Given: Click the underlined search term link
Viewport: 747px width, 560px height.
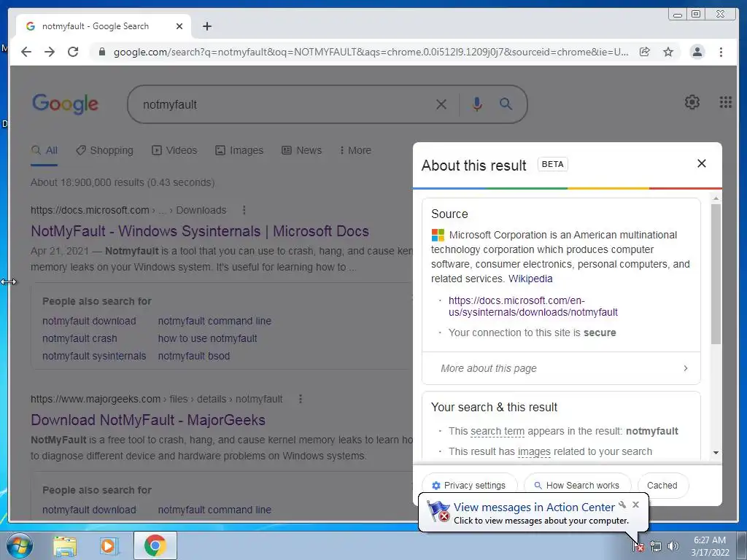Looking at the screenshot, I should (x=497, y=432).
